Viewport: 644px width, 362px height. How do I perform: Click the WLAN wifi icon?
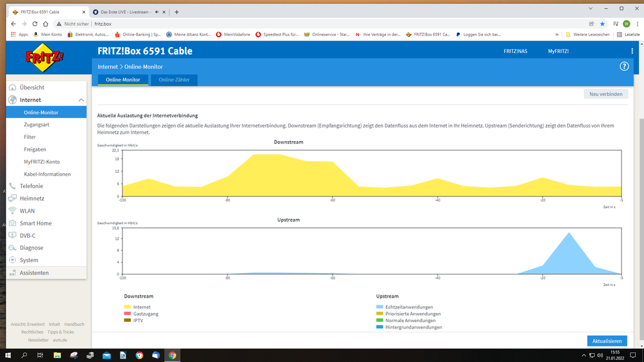tap(13, 211)
